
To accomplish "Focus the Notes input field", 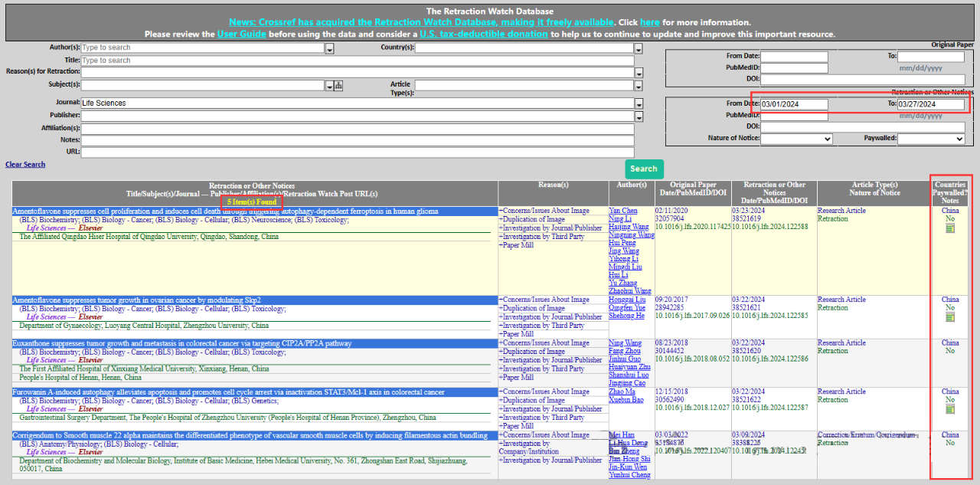I will (x=358, y=140).
